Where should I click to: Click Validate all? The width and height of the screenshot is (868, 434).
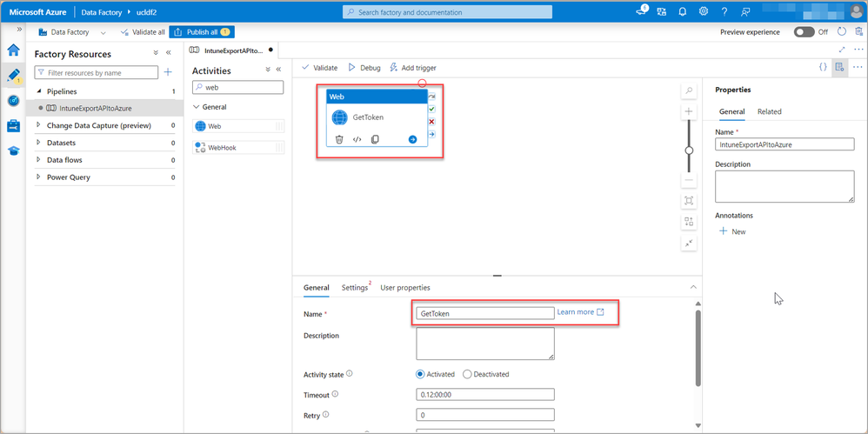(143, 32)
